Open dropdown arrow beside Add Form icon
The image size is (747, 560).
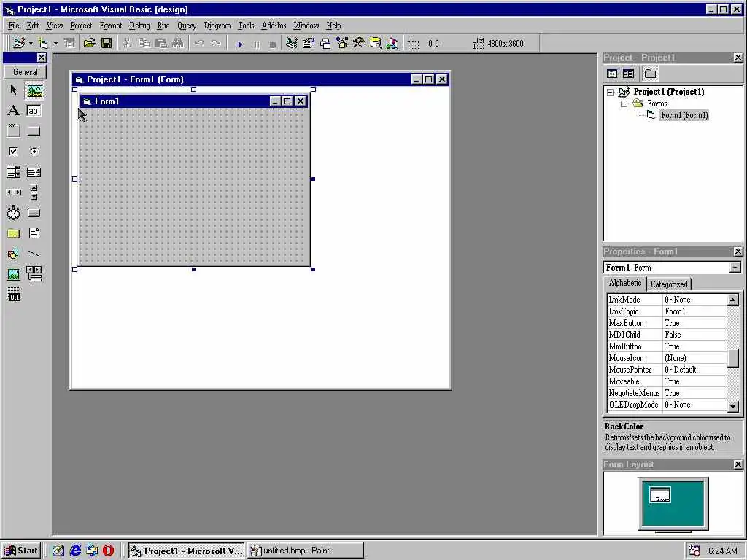tap(55, 43)
